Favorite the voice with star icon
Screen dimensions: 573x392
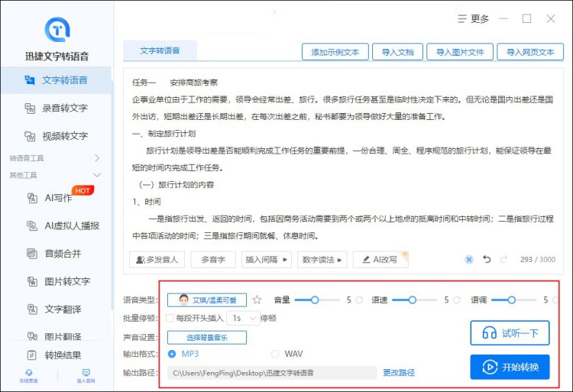coord(257,300)
